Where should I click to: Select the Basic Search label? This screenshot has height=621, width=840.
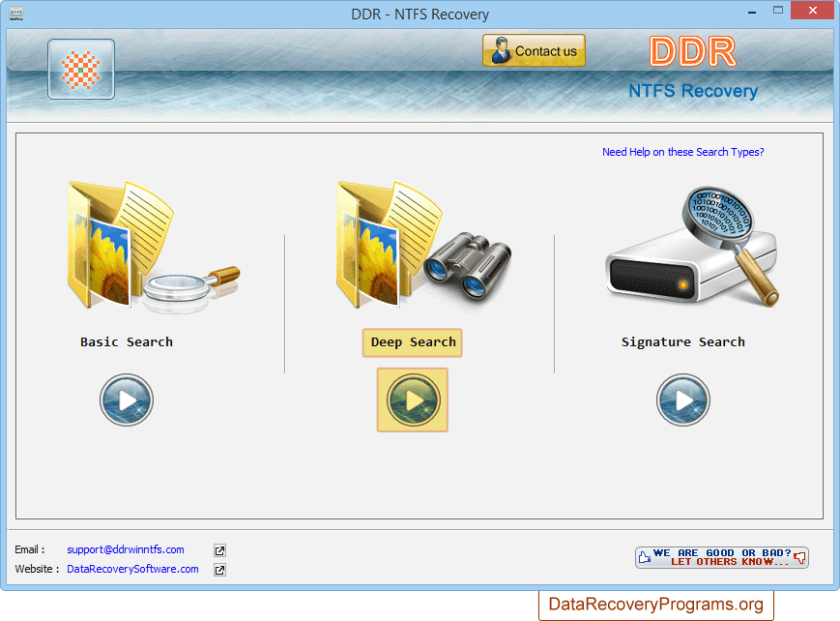[127, 342]
